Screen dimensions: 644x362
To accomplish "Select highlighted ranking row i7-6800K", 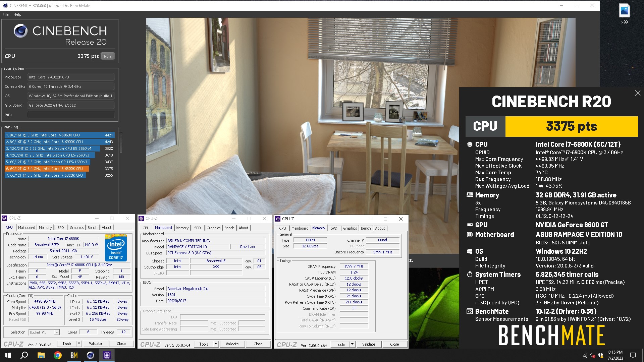I will [60, 169].
